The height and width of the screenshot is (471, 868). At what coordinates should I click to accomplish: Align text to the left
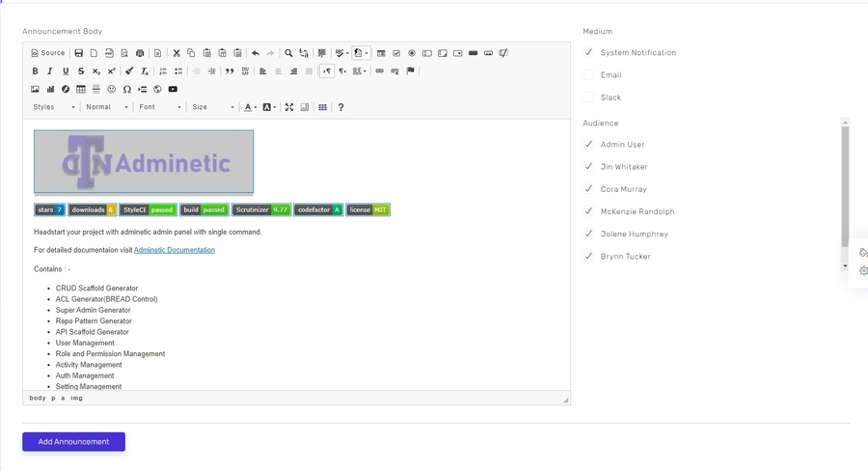point(263,70)
